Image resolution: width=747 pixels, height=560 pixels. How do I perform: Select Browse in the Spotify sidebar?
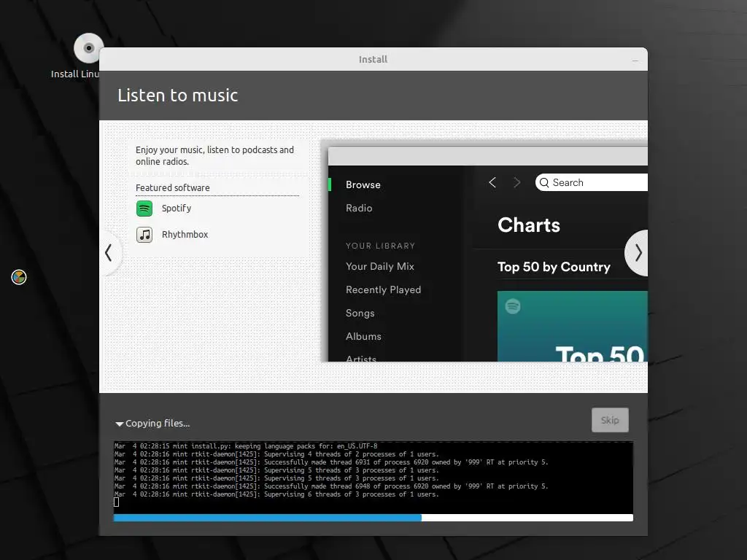(363, 184)
